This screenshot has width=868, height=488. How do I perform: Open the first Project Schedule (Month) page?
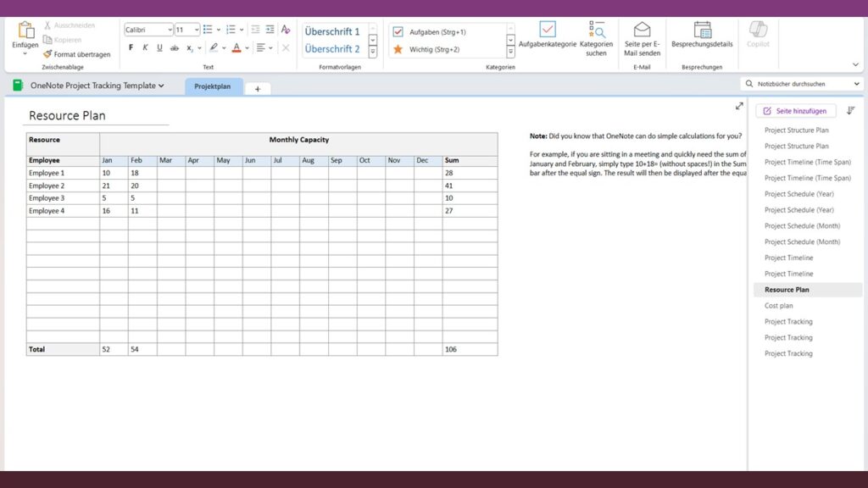802,225
